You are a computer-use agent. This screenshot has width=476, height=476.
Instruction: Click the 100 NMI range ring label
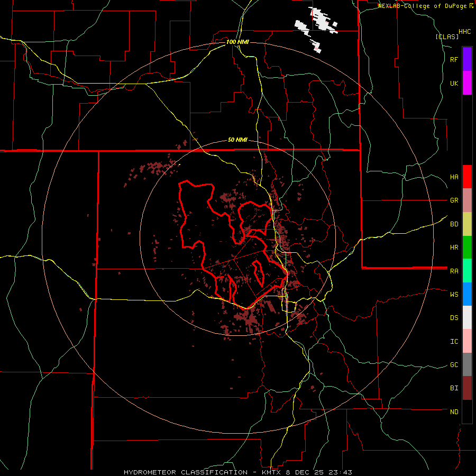(237, 42)
